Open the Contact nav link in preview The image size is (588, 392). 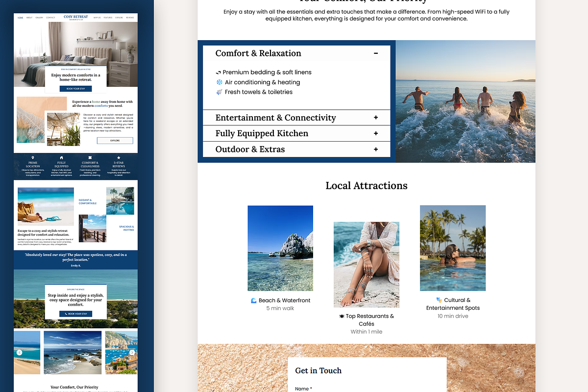[50, 18]
